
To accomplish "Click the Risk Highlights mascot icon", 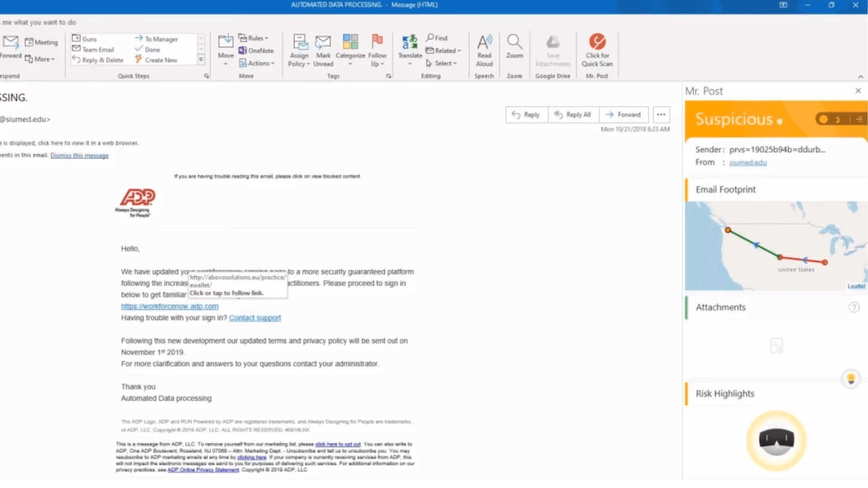I will click(776, 441).
